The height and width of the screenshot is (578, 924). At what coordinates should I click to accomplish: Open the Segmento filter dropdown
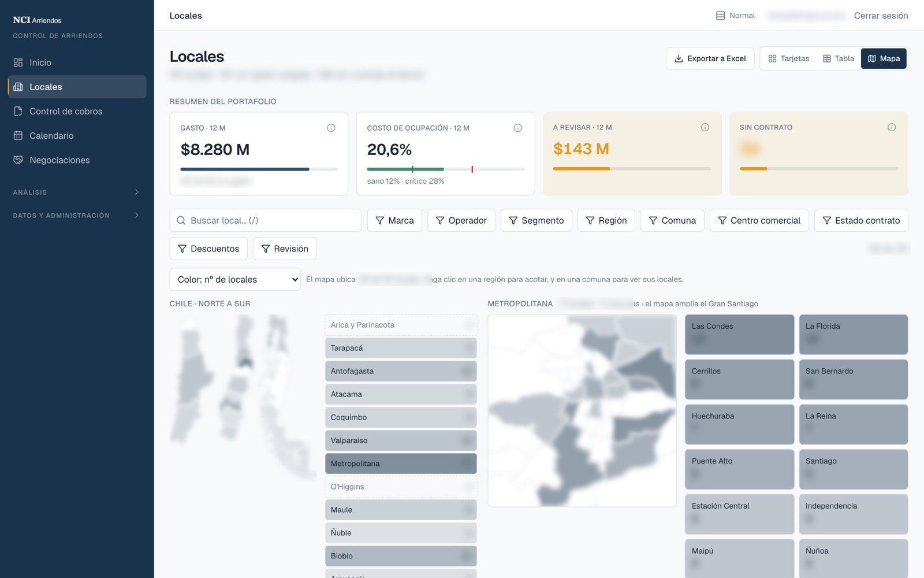(x=536, y=220)
